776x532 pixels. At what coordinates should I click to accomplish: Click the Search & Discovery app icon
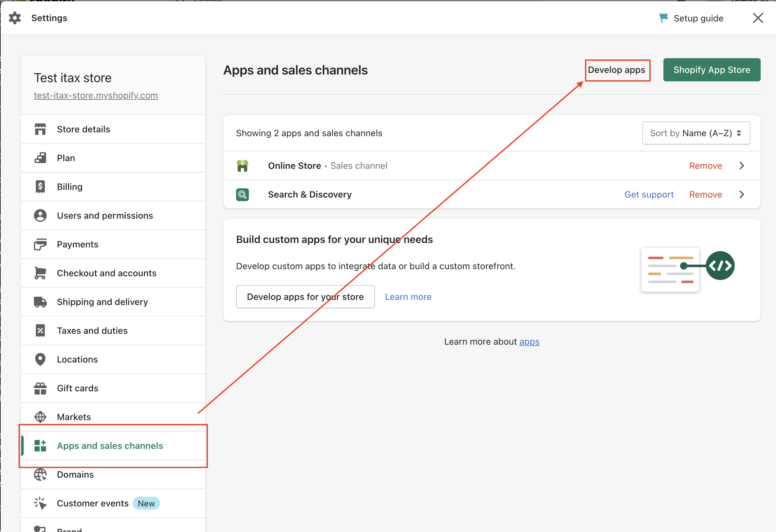pos(242,195)
